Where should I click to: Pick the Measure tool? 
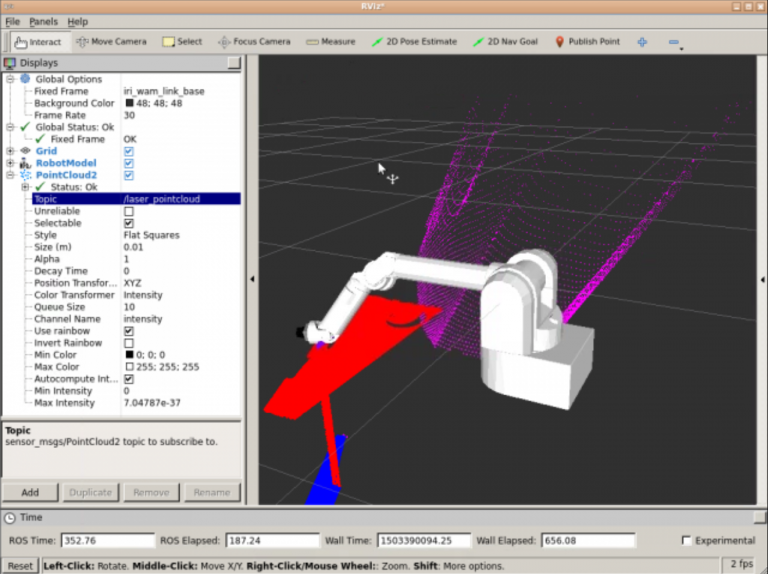[x=331, y=42]
